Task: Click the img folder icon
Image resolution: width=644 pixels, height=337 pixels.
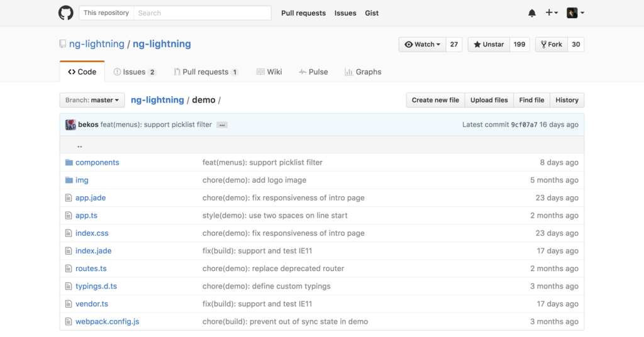Action: (x=69, y=180)
